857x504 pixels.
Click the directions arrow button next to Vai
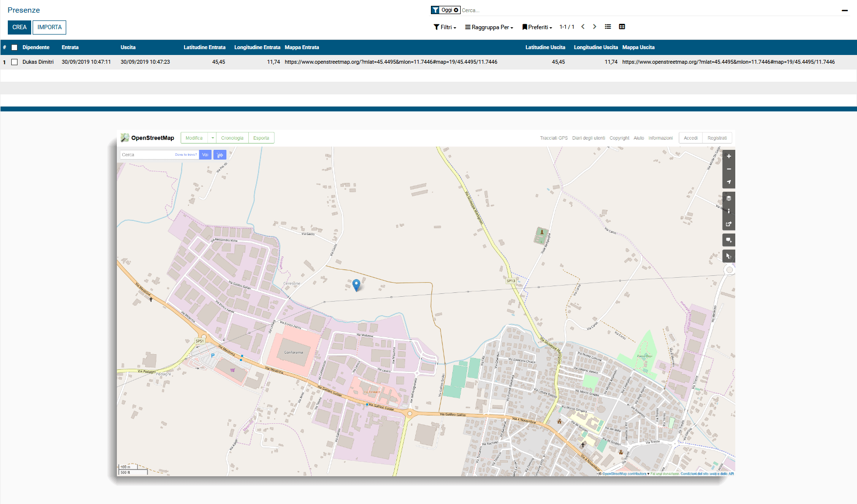click(x=220, y=155)
